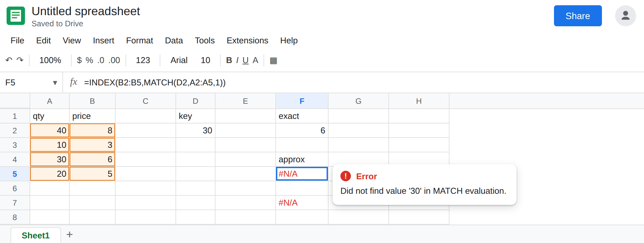Select the 'key' cell
The height and width of the screenshot is (243, 644).
(x=195, y=116)
